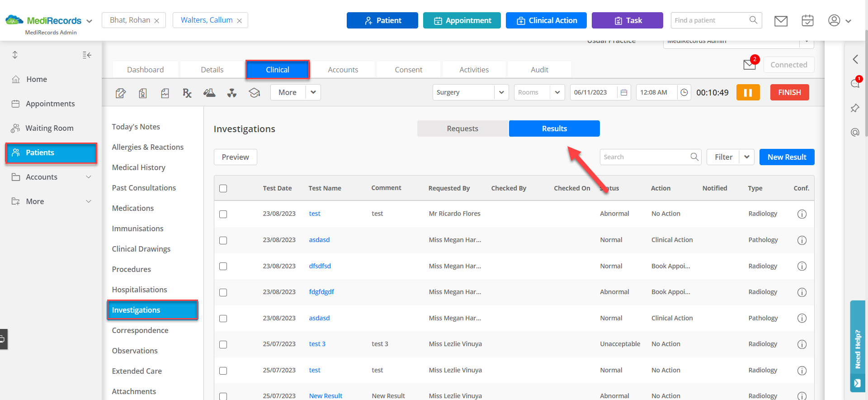The width and height of the screenshot is (868, 400).
Task: Click the purple Task button
Action: tap(627, 20)
